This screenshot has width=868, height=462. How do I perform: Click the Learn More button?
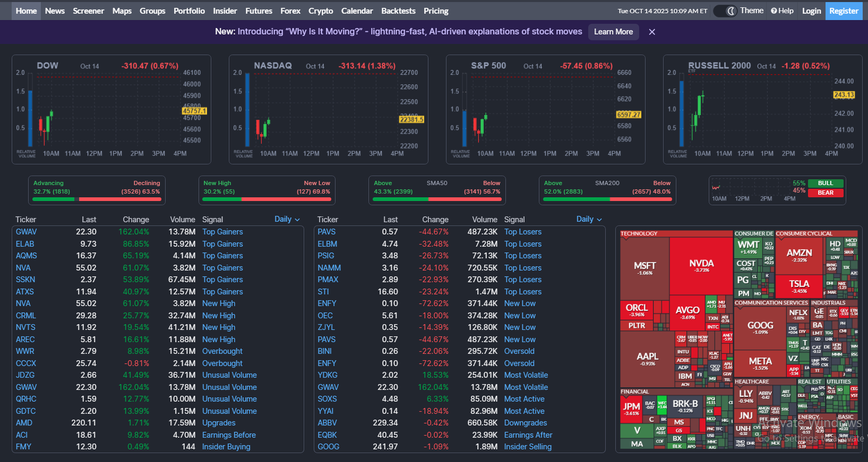tap(613, 32)
